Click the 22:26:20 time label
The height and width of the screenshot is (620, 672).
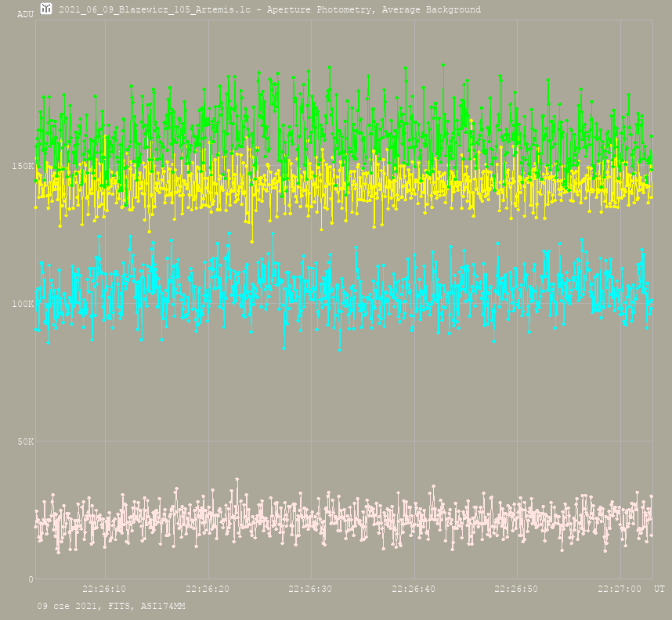[x=208, y=589]
